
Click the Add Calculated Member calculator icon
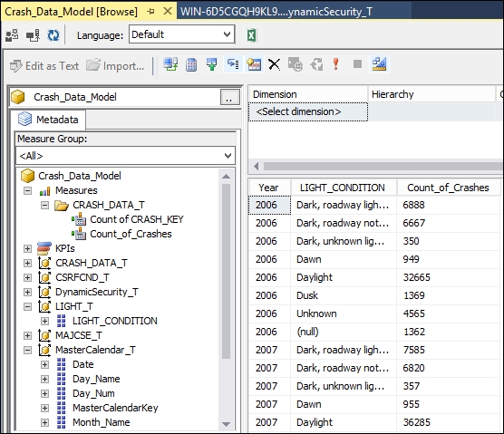[191, 64]
